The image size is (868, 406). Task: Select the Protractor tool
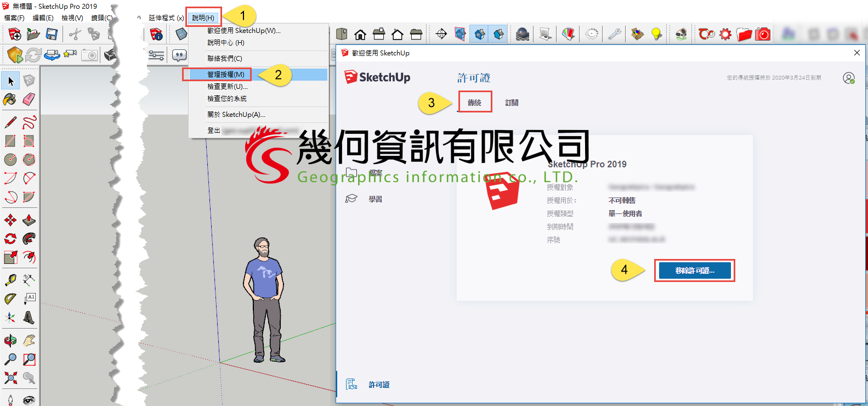[10, 299]
